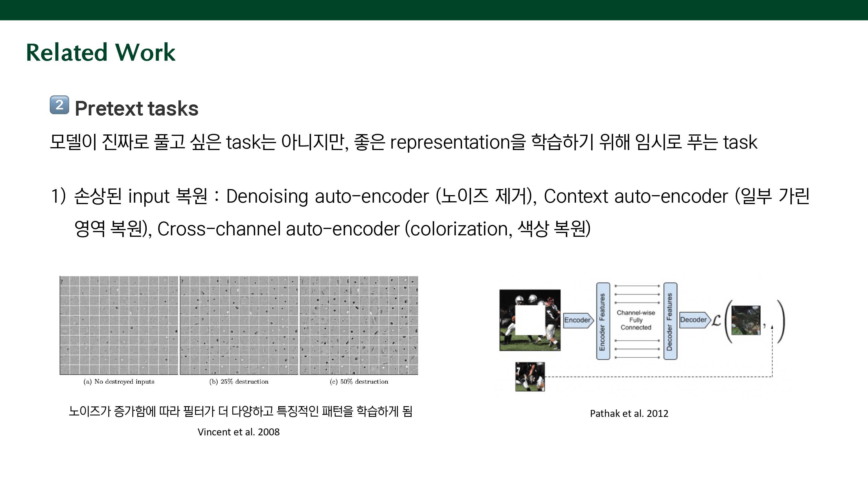The height and width of the screenshot is (488, 868).
Task: Click the loss function L symbol
Action: [716, 320]
